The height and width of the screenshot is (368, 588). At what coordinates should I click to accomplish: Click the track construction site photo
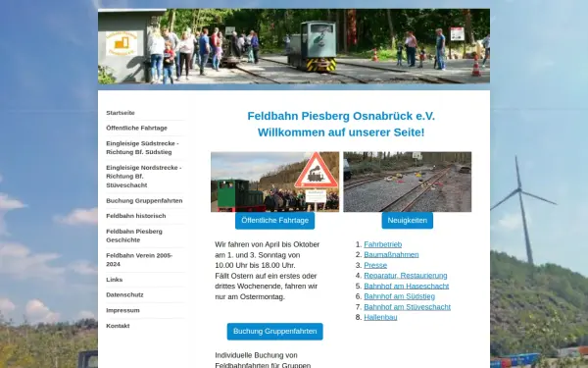[x=408, y=182]
